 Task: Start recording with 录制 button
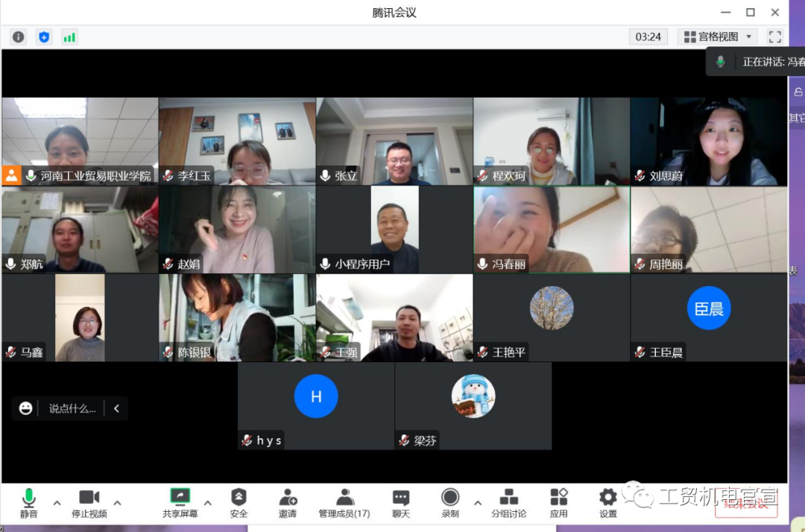pos(450,503)
